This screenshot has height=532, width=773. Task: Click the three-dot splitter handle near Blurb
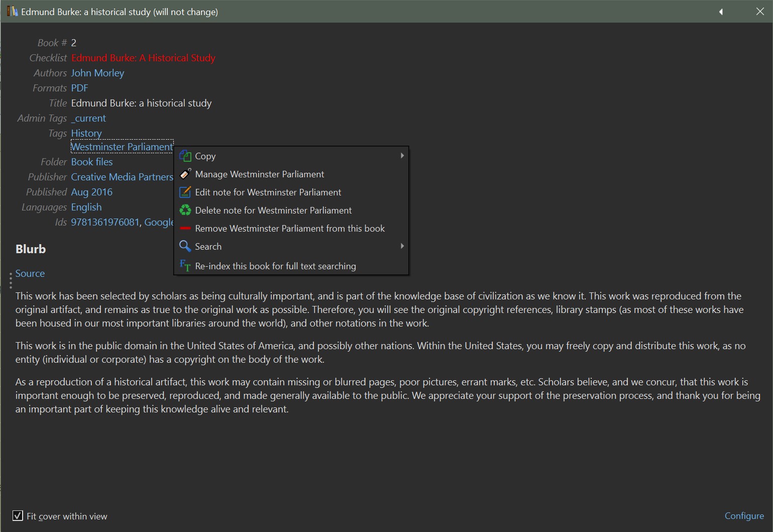pos(11,280)
